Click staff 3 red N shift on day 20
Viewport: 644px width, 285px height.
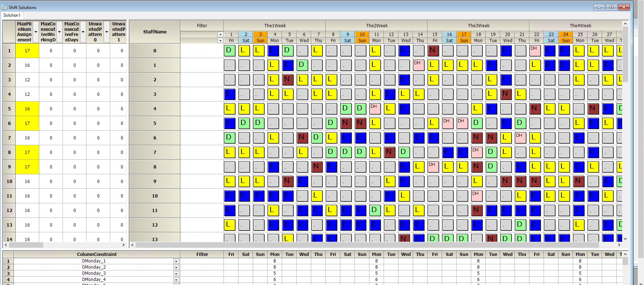click(x=506, y=94)
